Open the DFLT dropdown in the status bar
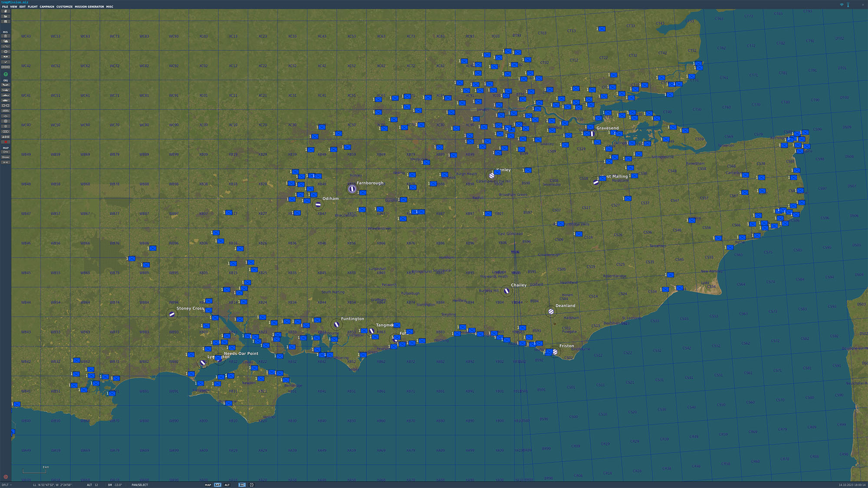Viewport: 868px width, 488px height. 6,485
